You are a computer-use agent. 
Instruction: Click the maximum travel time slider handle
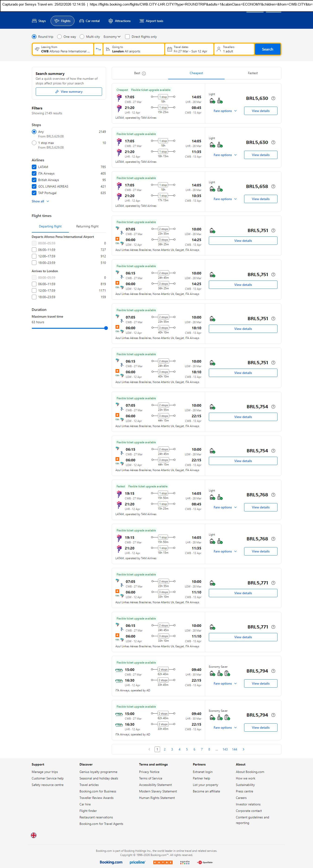point(106,328)
